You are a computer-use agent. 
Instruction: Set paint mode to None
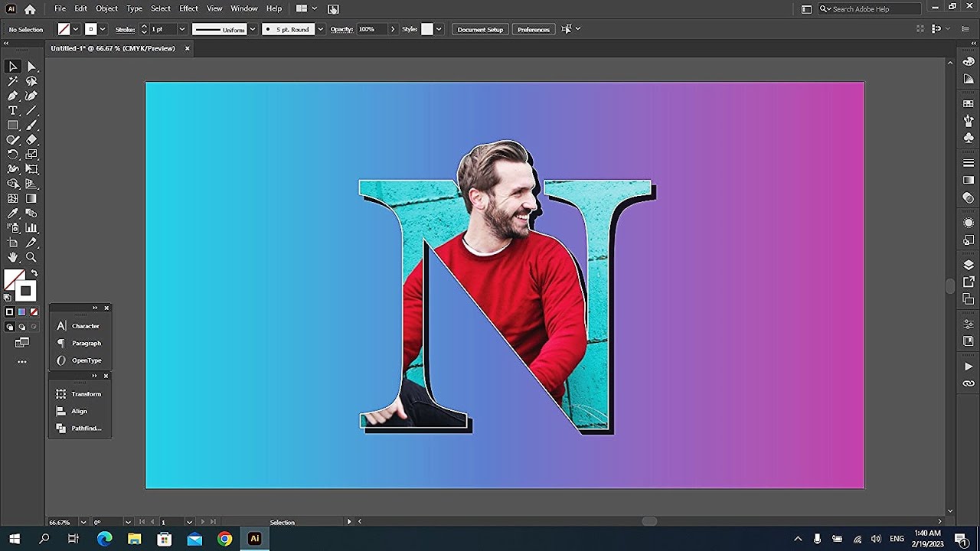(34, 312)
